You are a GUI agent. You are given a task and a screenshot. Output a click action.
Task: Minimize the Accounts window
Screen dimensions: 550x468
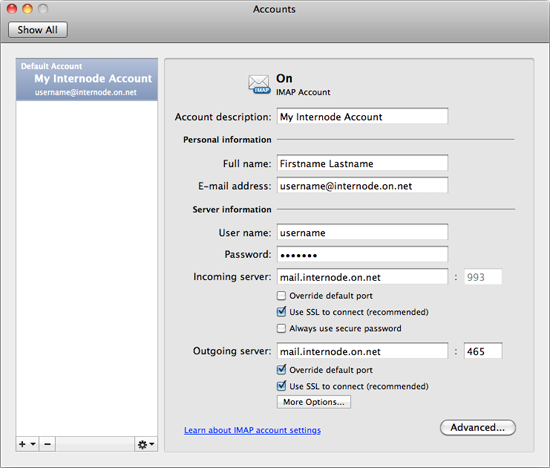coord(27,9)
